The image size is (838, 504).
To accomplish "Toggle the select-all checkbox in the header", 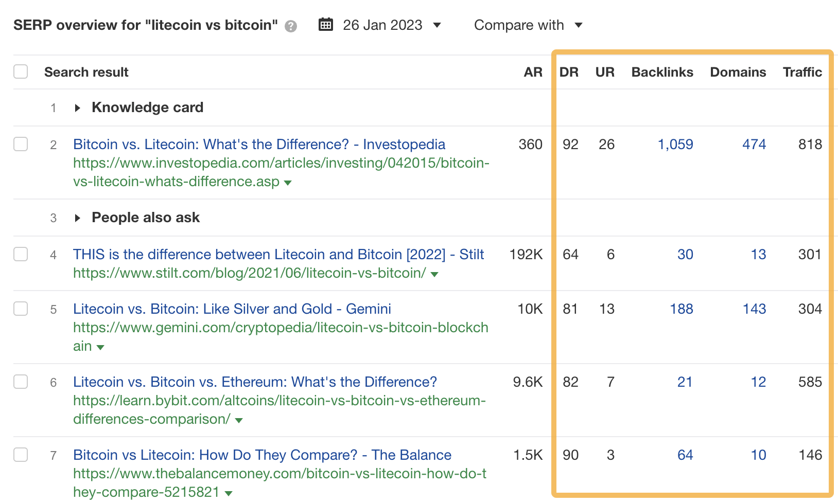I will pyautogui.click(x=21, y=71).
